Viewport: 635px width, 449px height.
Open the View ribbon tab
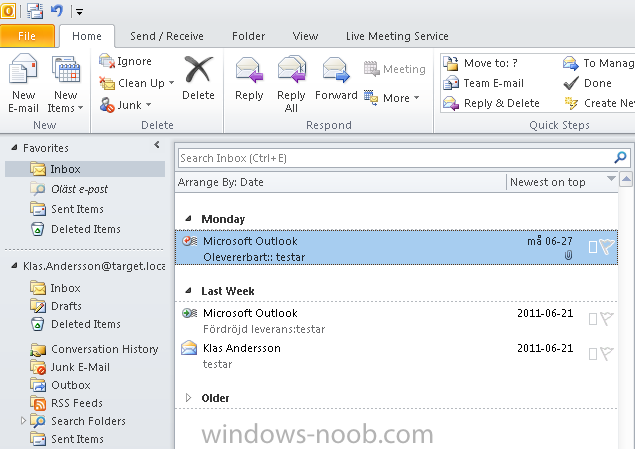(305, 36)
